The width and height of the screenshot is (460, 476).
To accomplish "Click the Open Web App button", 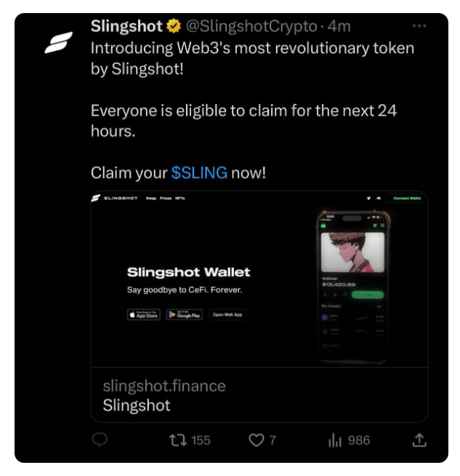I will click(x=227, y=315).
